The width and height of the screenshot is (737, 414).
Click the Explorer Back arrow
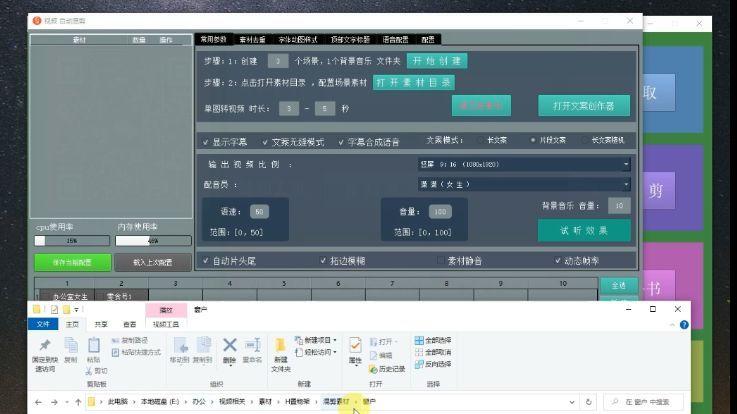coord(39,402)
